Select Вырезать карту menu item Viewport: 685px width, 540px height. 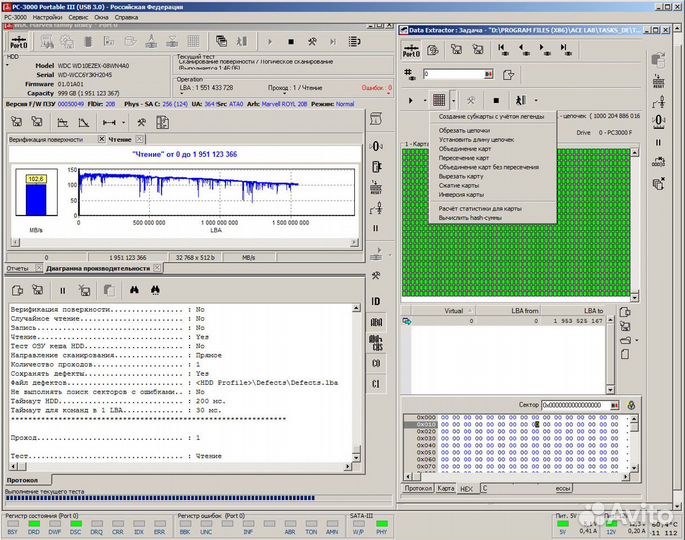[461, 176]
